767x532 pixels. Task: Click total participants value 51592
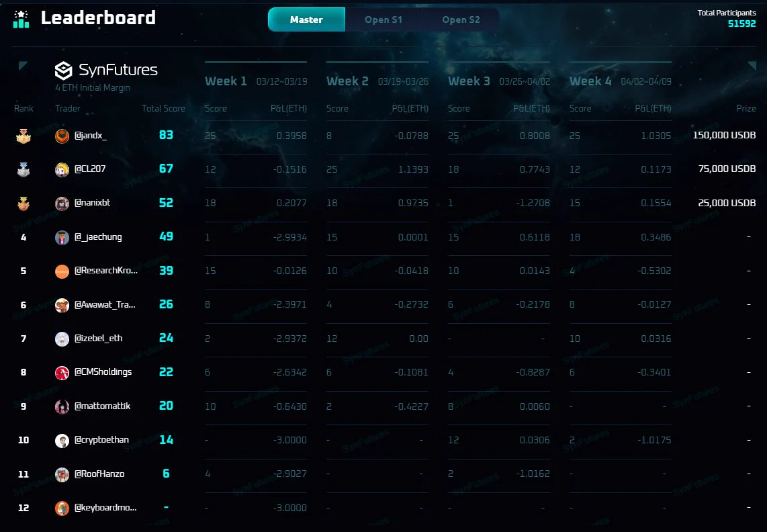coord(741,24)
